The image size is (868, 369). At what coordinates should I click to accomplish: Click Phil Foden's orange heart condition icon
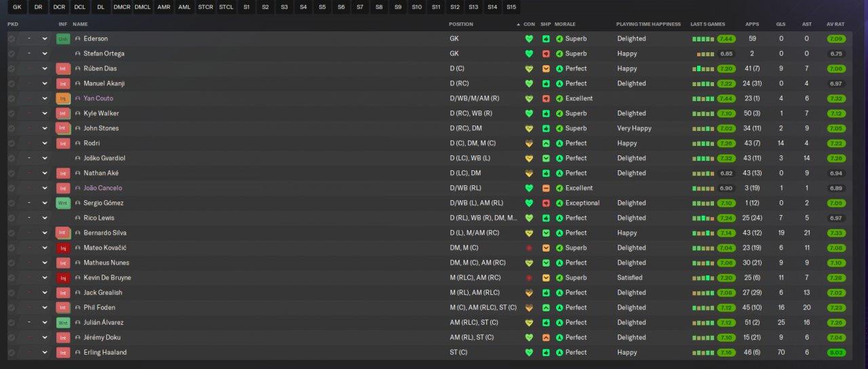(x=529, y=307)
